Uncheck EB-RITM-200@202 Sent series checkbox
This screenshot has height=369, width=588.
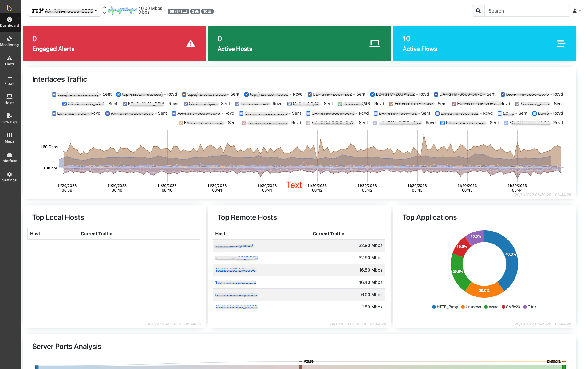310,94
